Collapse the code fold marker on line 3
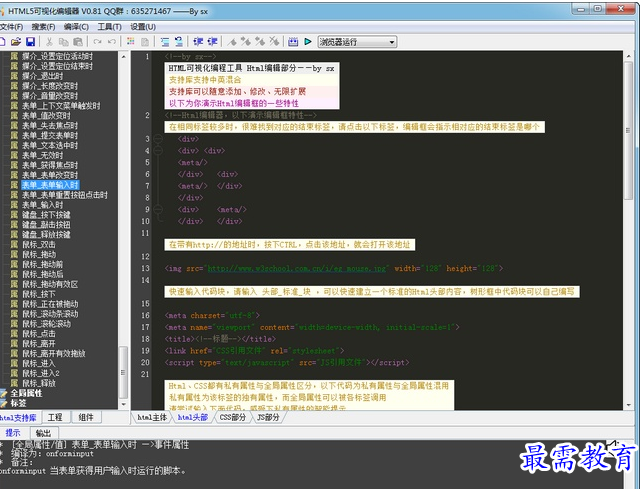Image resolution: width=644 pixels, height=489 pixels. 158,139
